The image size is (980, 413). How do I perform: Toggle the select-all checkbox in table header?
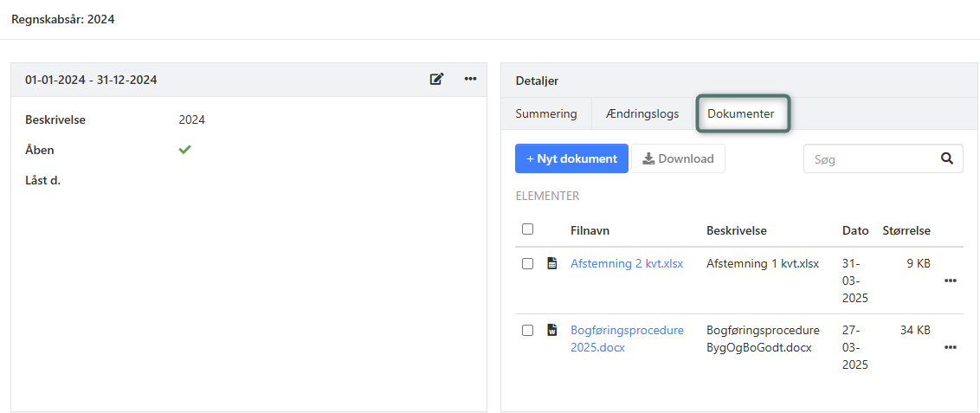(x=527, y=229)
